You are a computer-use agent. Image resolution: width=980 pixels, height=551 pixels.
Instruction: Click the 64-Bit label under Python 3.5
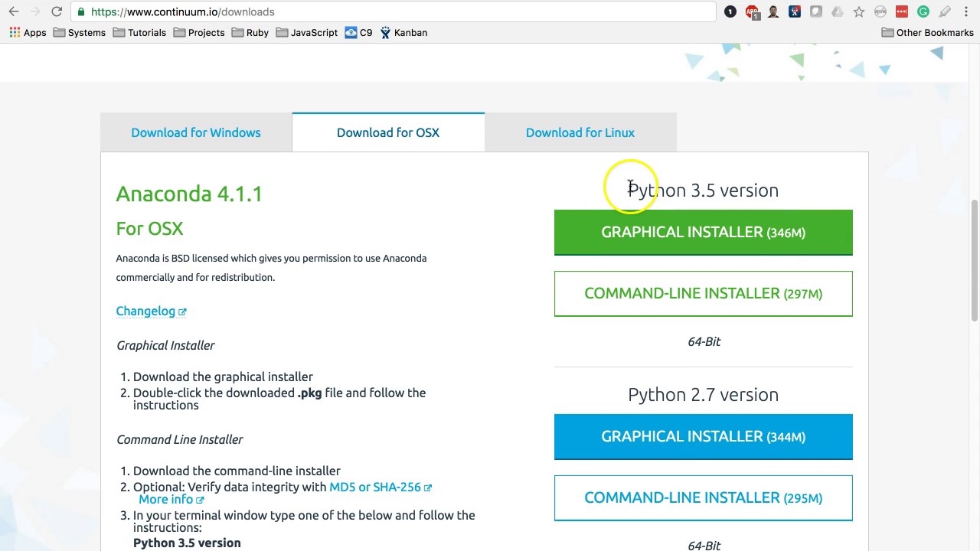click(x=704, y=341)
